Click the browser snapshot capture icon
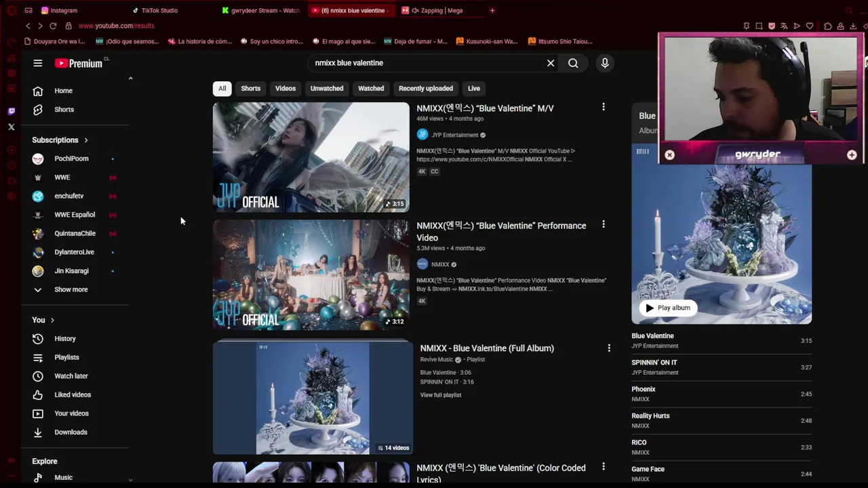868x488 pixels. [759, 26]
